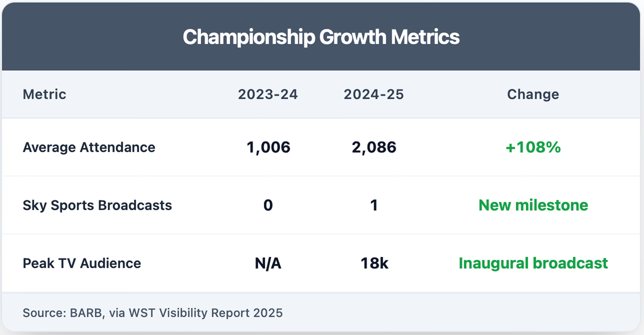Click the Metric column header
Image resolution: width=644 pixels, height=335 pixels.
[44, 94]
